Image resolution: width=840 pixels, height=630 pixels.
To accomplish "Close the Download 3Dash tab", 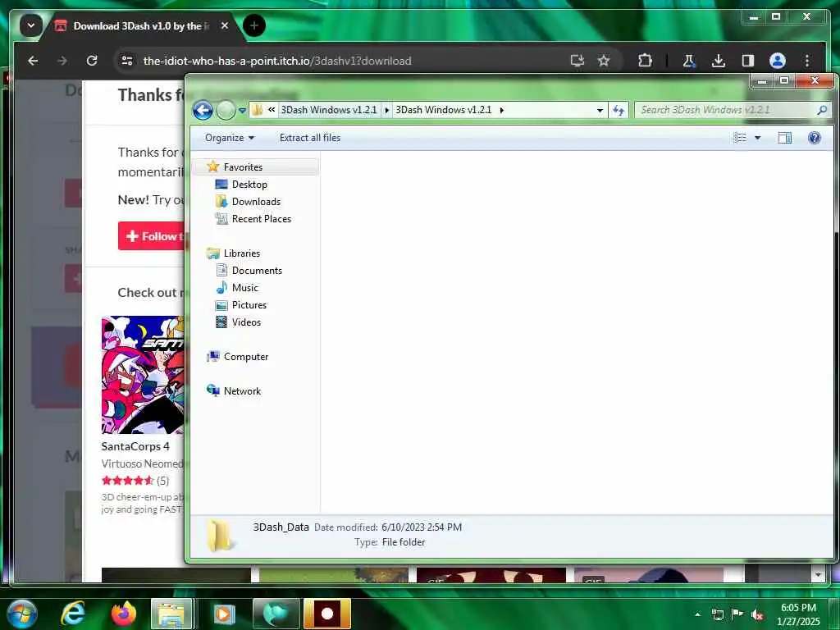I will [225, 25].
